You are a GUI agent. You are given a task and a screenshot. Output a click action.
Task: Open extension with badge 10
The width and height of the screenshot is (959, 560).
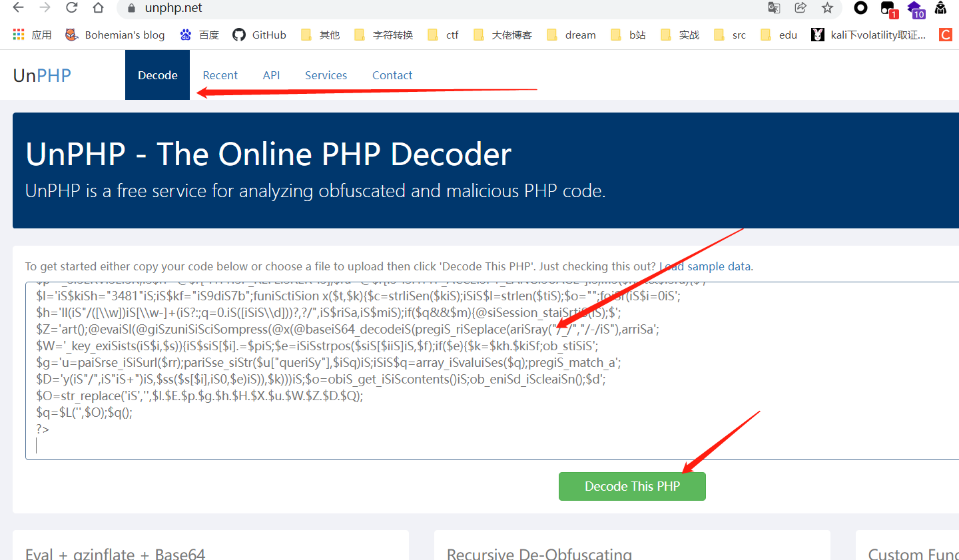[x=916, y=9]
